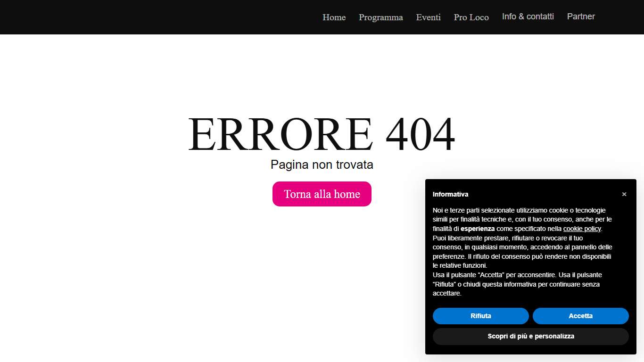Click the final word accettare in notice
644x362 pixels.
tap(446, 293)
